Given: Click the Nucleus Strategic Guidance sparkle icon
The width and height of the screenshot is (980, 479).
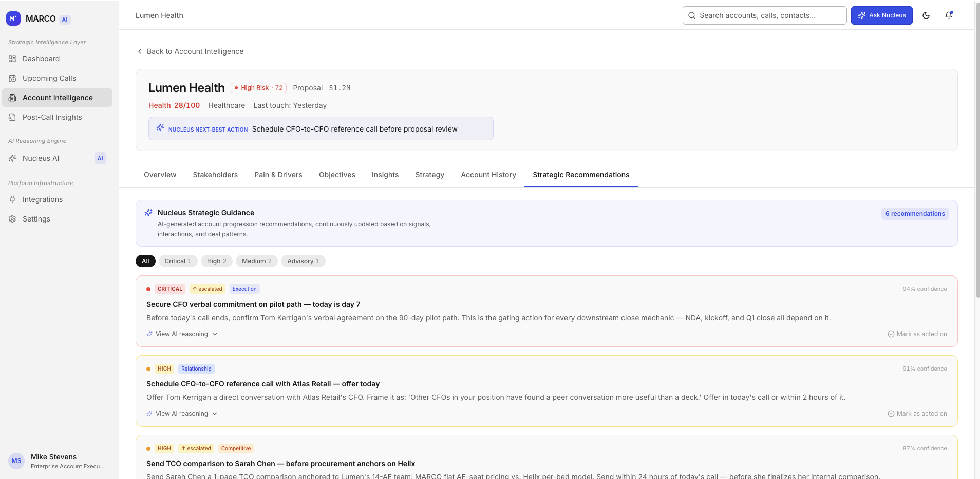Looking at the screenshot, I should click(148, 213).
